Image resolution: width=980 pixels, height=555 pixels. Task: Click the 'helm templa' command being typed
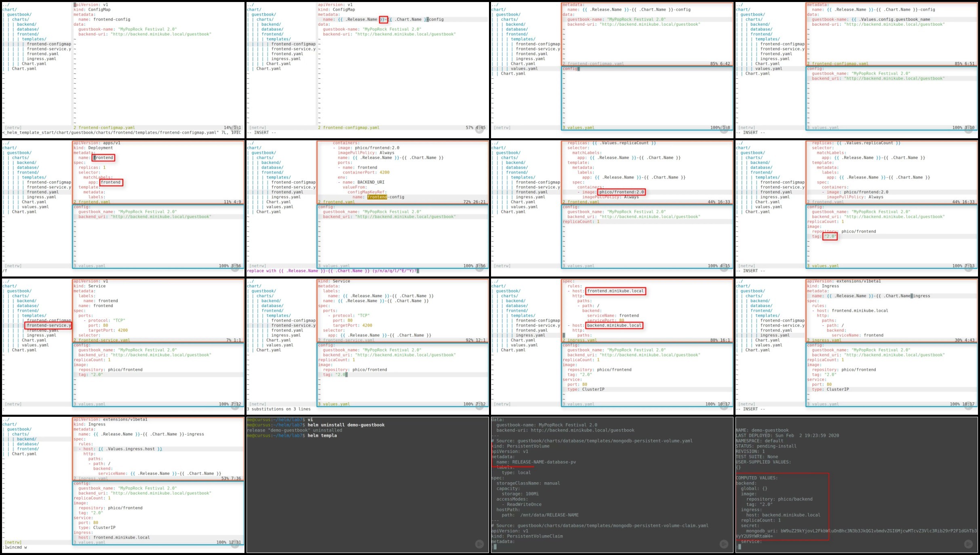322,435
